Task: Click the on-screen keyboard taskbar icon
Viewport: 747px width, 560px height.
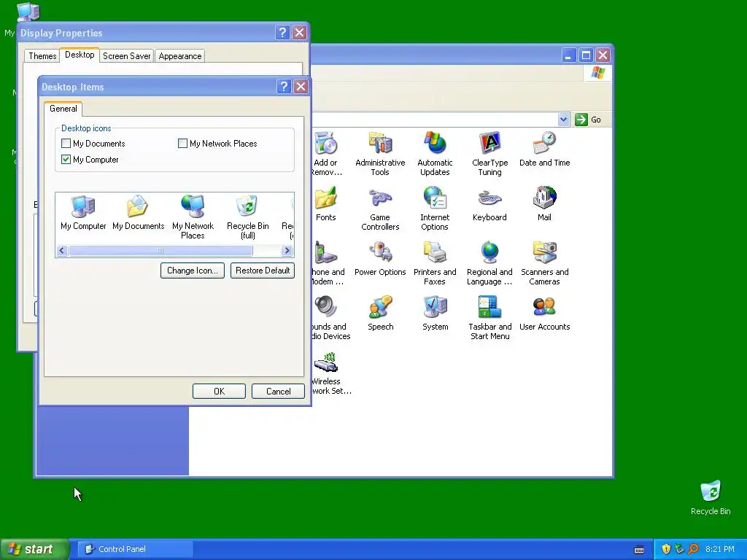Action: pyautogui.click(x=639, y=550)
